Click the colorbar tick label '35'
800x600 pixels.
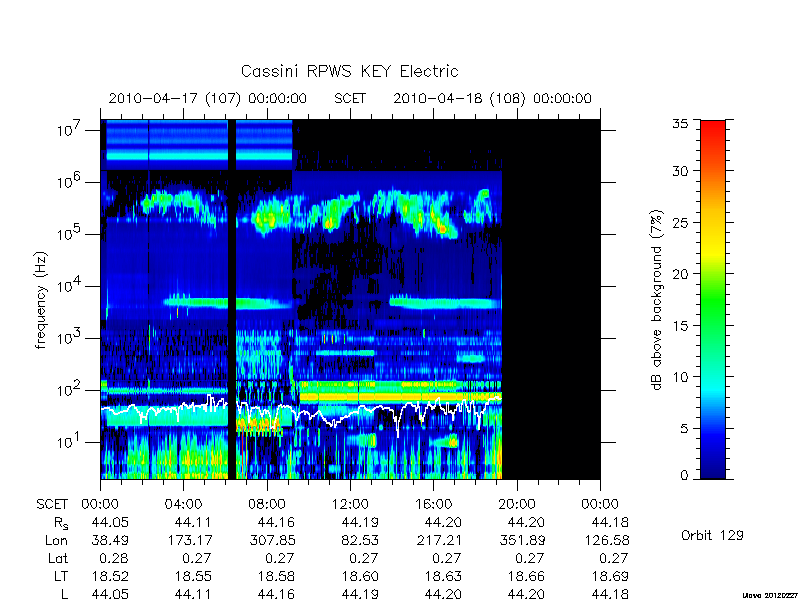[681, 123]
